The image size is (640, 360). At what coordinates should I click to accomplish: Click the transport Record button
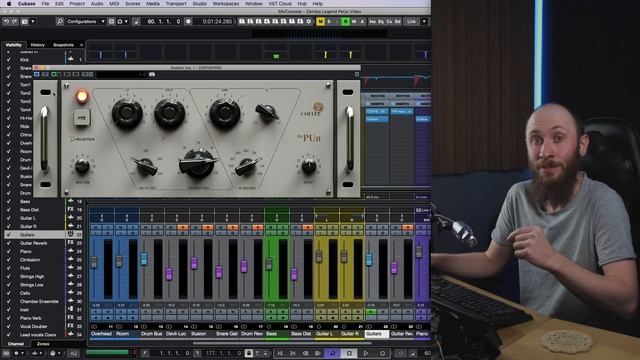pyautogui.click(x=382, y=353)
